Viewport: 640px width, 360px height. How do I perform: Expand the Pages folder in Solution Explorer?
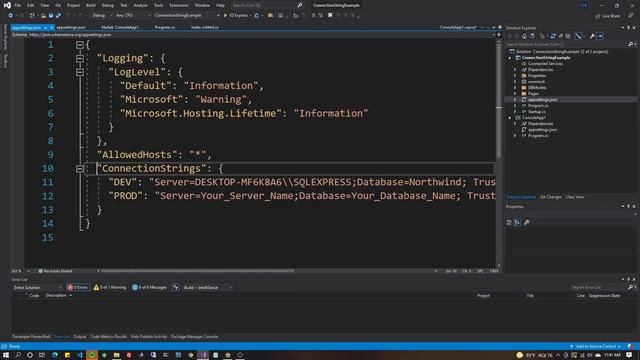coord(515,94)
